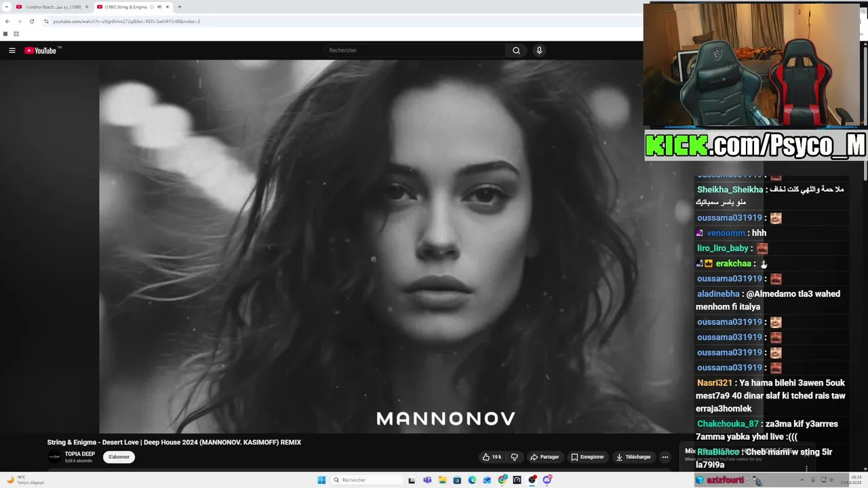Download the video with Télécharger
The image size is (868, 488).
[x=633, y=457]
